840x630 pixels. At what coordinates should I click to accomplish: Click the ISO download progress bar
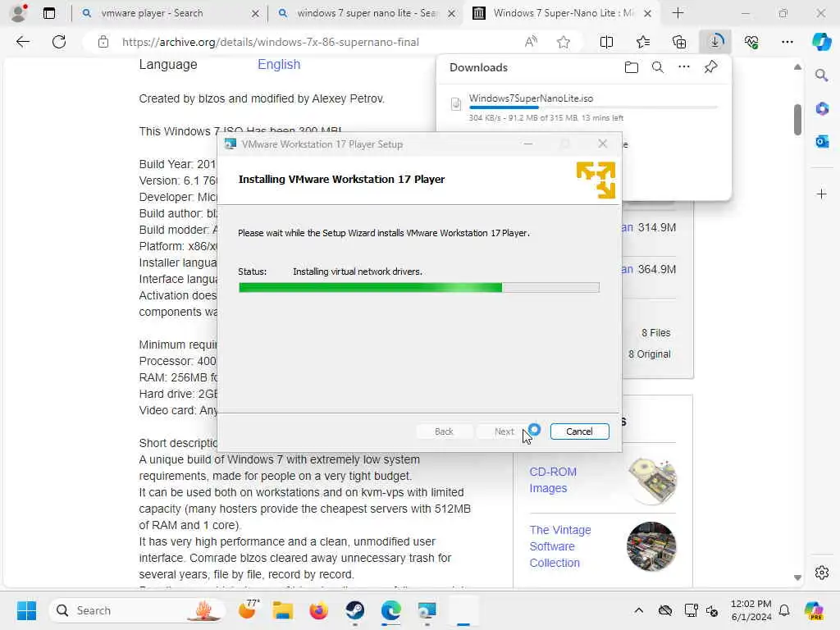593,107
